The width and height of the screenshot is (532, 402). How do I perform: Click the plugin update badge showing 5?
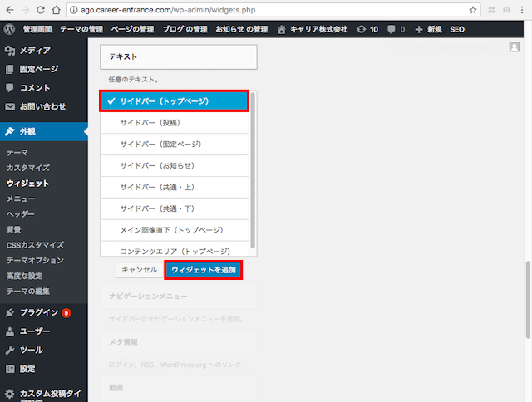[x=66, y=313]
